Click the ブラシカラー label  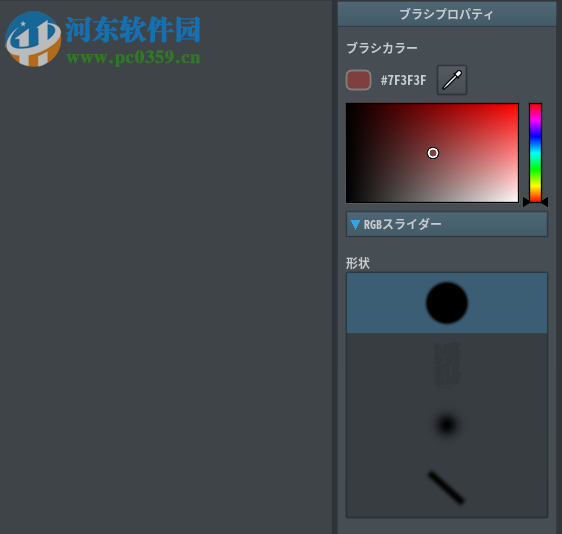pos(382,48)
